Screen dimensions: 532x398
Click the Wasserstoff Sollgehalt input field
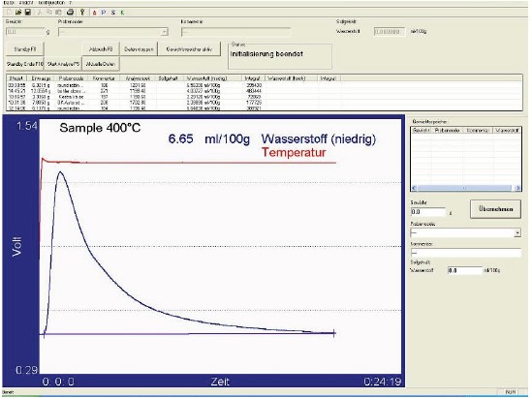point(464,270)
